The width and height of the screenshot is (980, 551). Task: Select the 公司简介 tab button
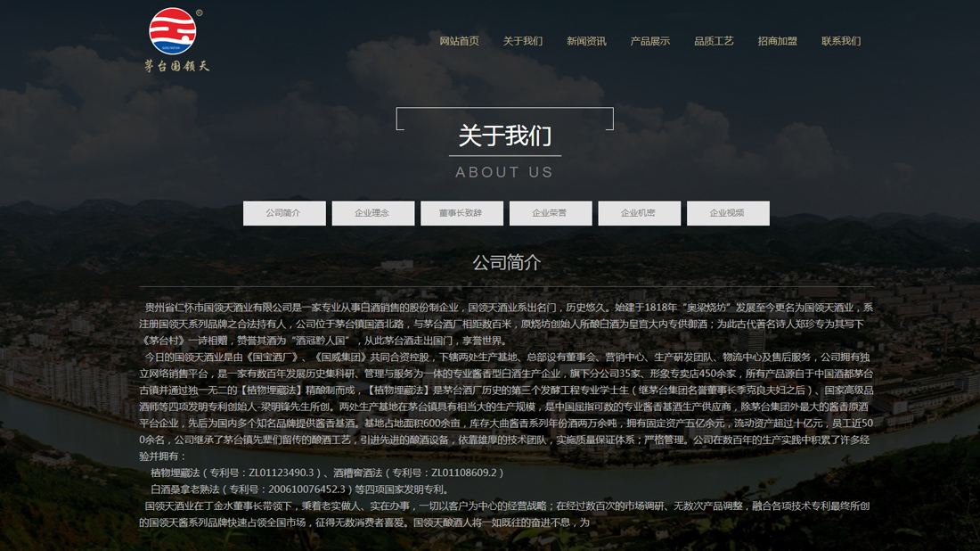[284, 213]
